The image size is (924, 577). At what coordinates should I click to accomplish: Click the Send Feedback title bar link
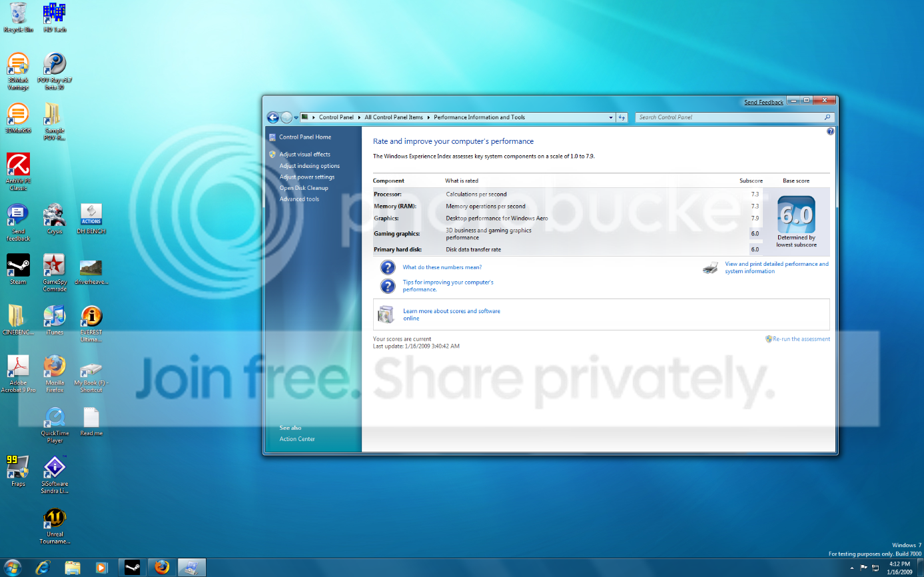(x=763, y=103)
